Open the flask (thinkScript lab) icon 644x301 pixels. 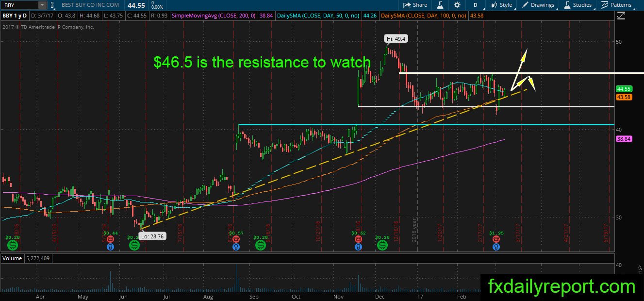coord(440,5)
